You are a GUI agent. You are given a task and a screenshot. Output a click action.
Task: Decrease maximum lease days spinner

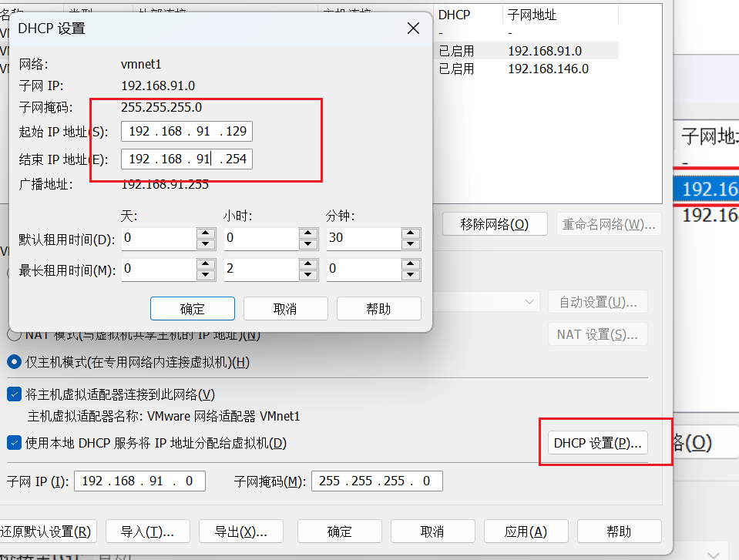click(x=206, y=275)
